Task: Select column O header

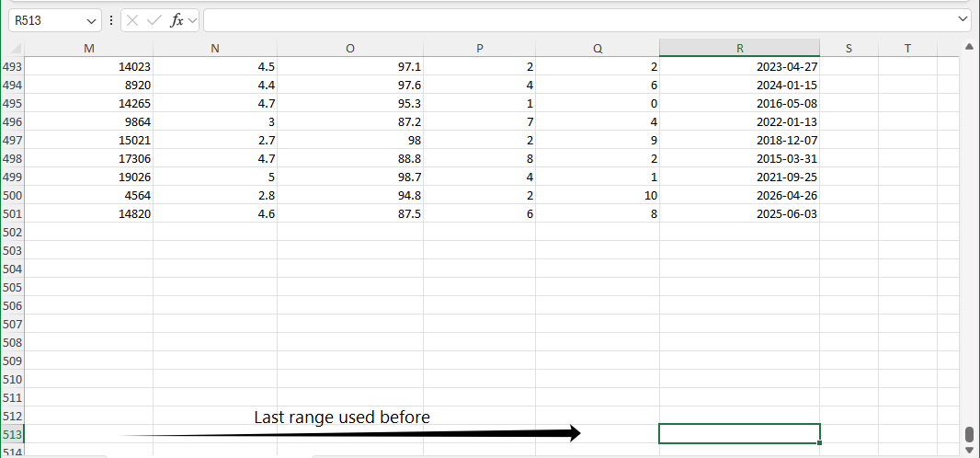Action: pyautogui.click(x=350, y=48)
